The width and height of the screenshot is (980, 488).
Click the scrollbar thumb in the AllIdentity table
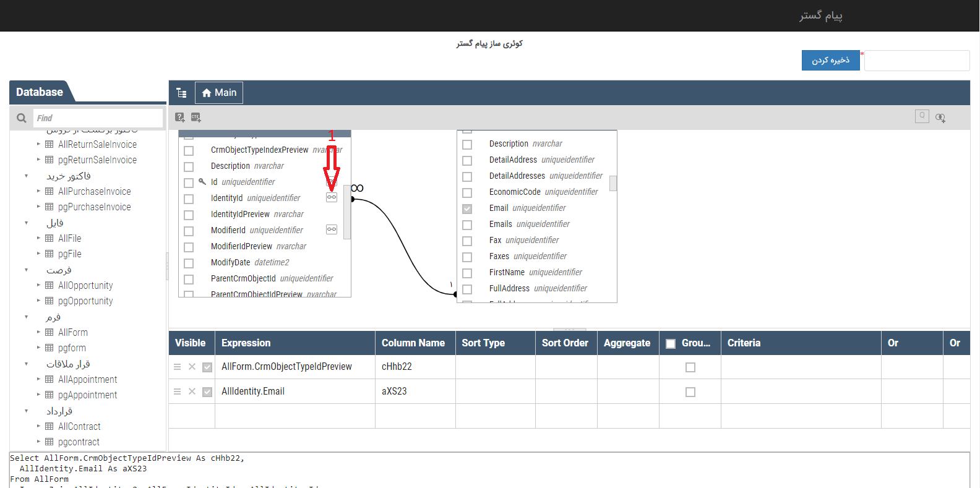612,184
